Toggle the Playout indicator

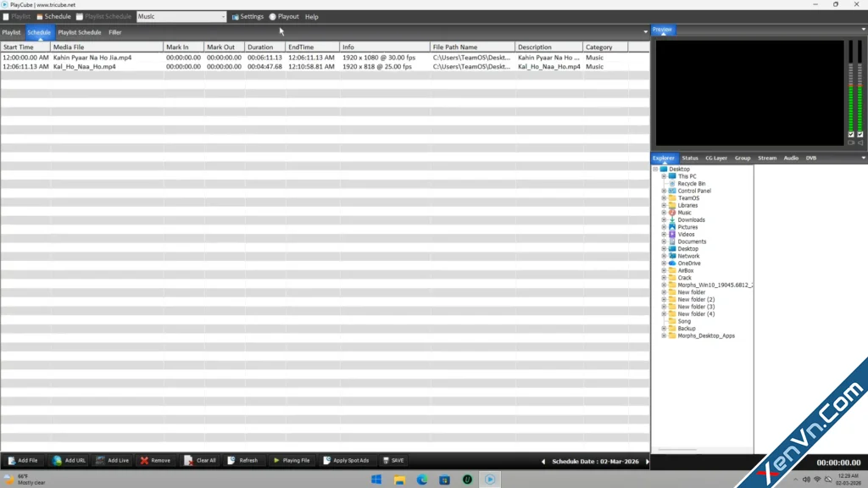tap(272, 17)
